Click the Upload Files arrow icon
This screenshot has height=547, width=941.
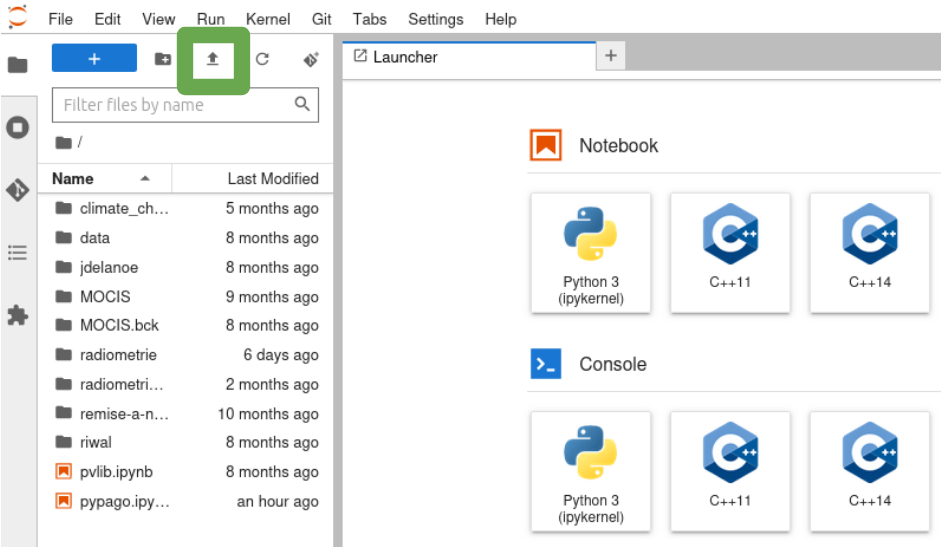click(213, 60)
